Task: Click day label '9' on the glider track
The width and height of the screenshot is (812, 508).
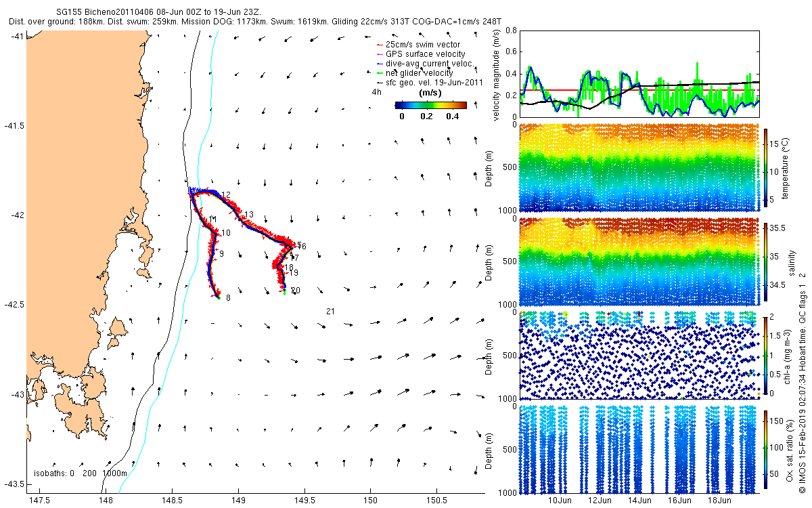Action: coord(221,253)
